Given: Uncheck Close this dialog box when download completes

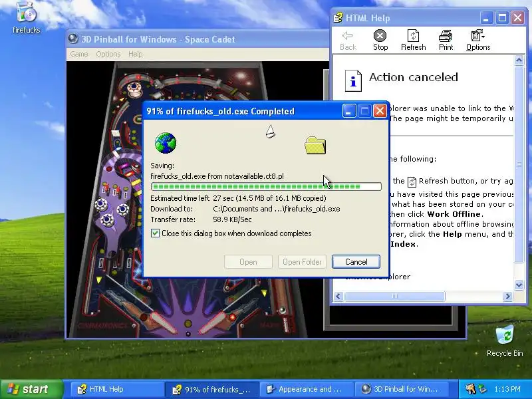Looking at the screenshot, I should [155, 233].
